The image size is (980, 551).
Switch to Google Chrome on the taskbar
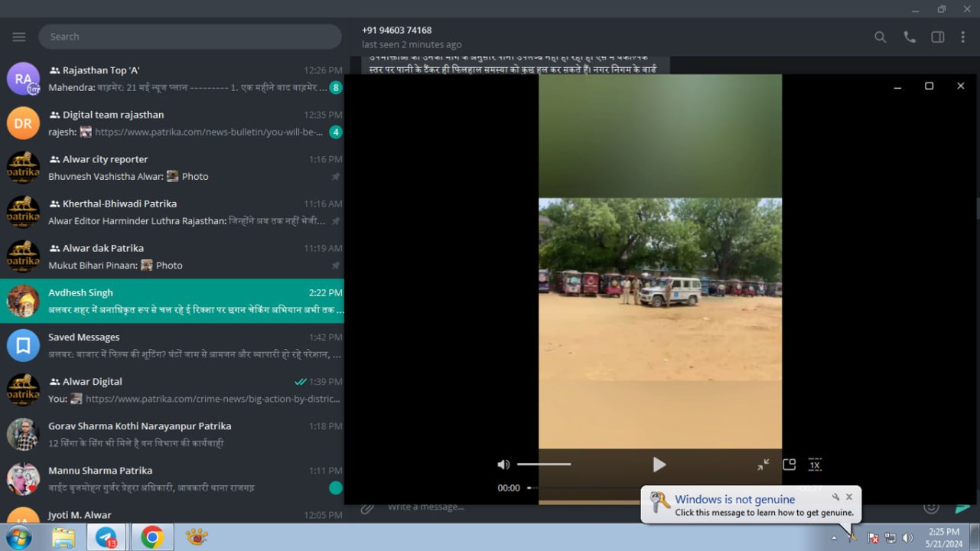(152, 538)
